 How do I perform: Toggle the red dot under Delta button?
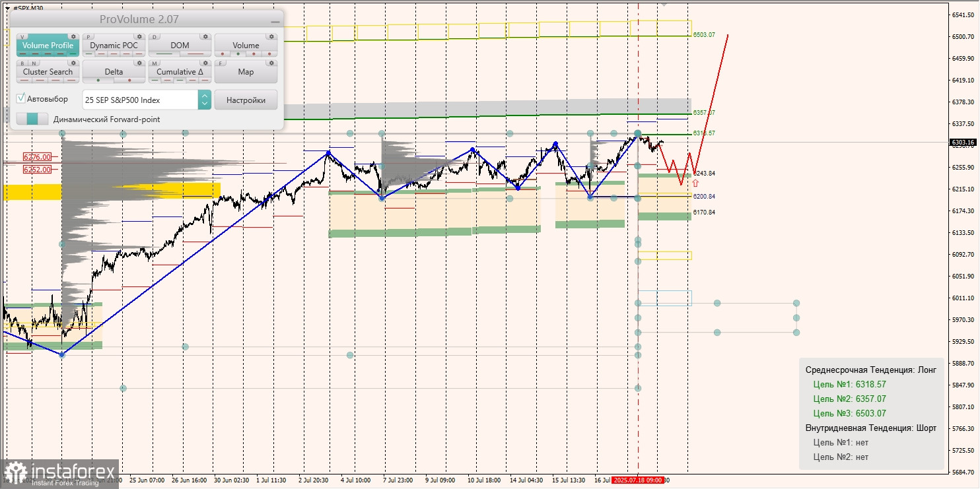[x=129, y=80]
